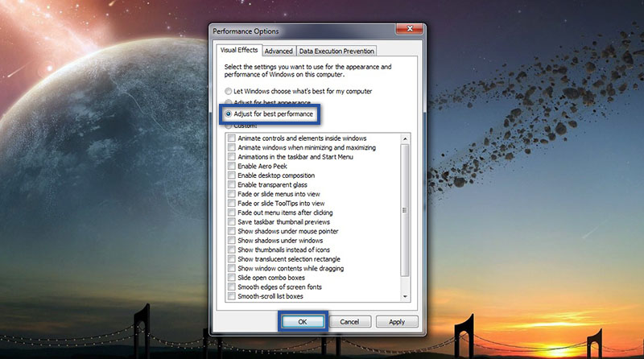Check Save taskbar thumbnail previews
644x359 pixels.
(x=233, y=221)
